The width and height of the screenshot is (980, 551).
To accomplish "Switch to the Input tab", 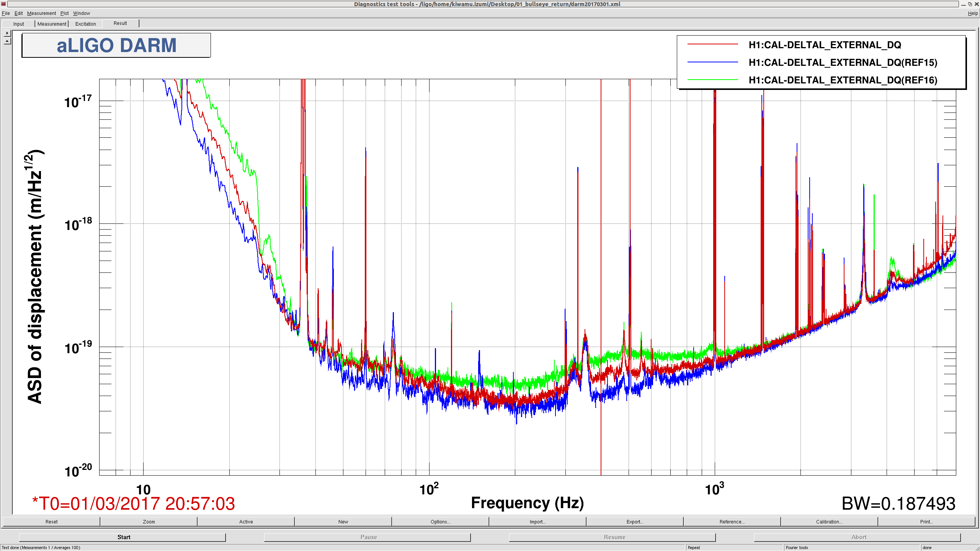I will [18, 24].
